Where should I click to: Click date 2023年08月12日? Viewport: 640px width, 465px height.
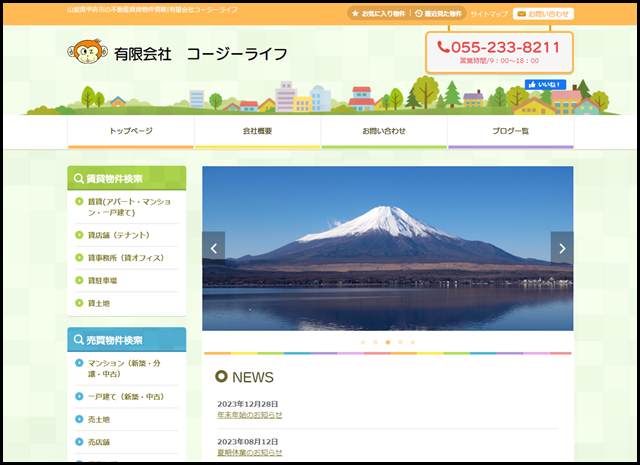click(x=248, y=442)
